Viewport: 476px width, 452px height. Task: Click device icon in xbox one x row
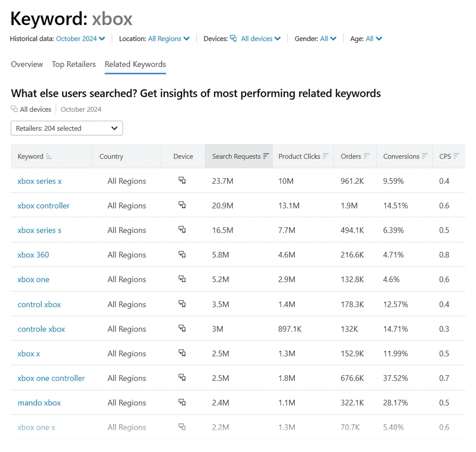(x=182, y=427)
